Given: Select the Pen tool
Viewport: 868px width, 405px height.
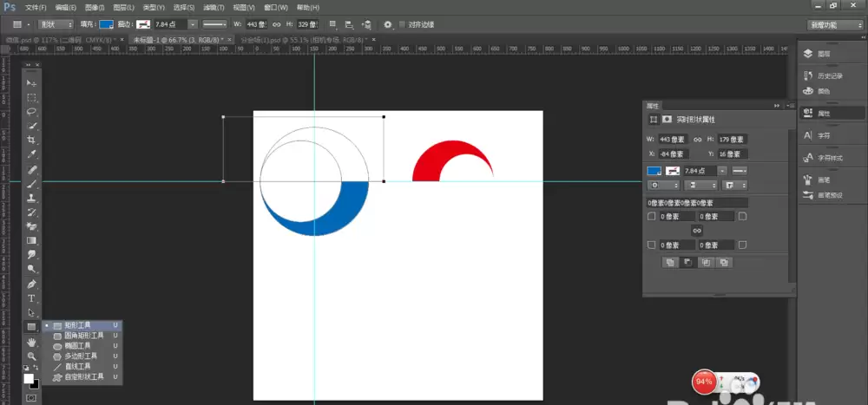Looking at the screenshot, I should (x=31, y=284).
